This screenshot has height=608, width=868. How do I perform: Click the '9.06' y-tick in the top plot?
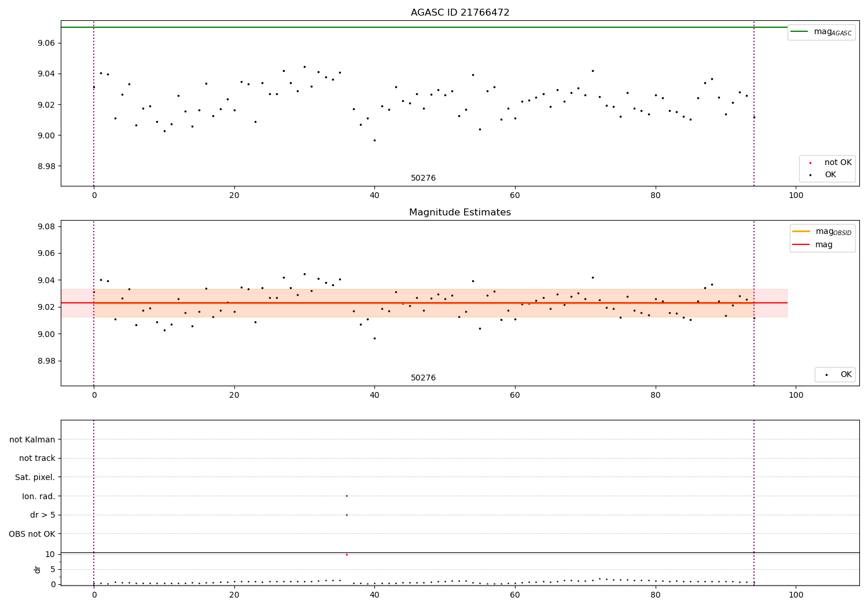pos(46,43)
